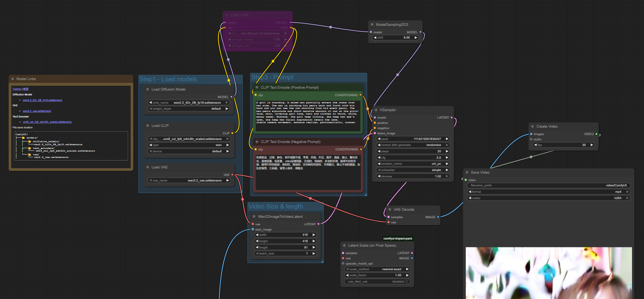
Task: Increase the fps value in Create Video
Action: tap(592, 145)
